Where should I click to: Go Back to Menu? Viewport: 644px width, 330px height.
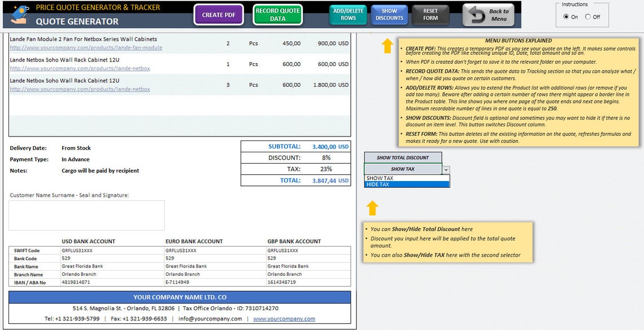[x=489, y=16]
